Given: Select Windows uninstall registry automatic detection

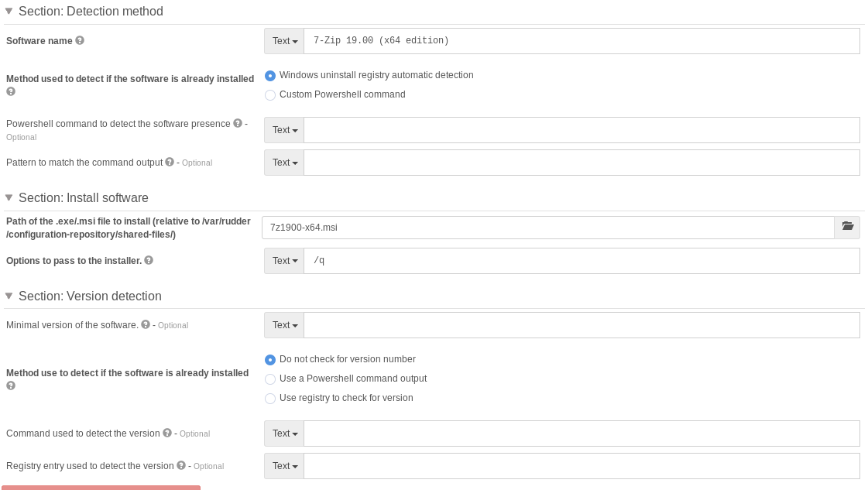Looking at the screenshot, I should tap(270, 76).
